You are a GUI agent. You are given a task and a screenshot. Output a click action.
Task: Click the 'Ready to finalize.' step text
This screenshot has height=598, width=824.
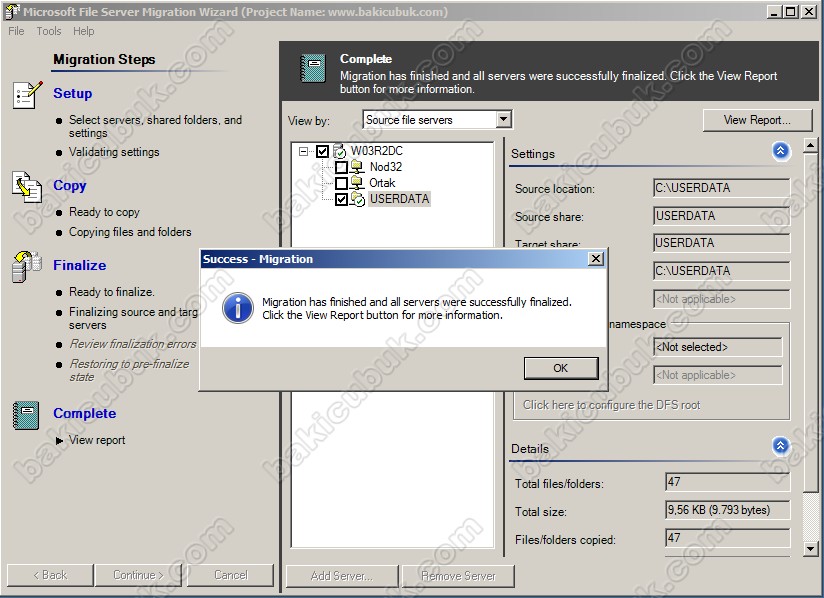(112, 292)
